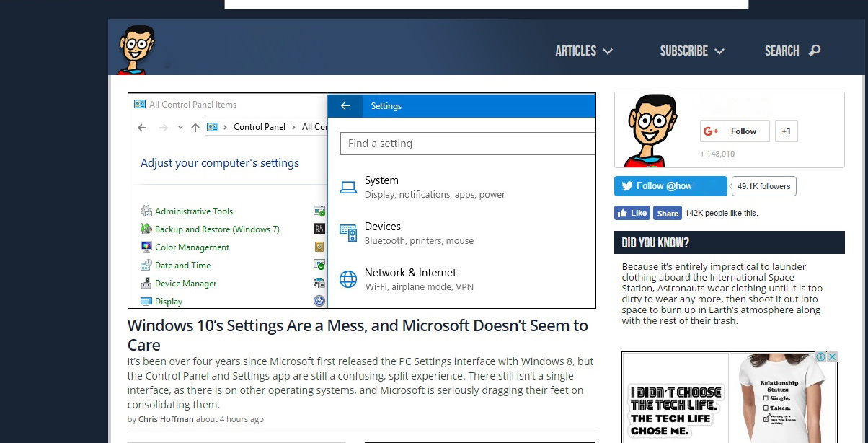Click the 'DID YOU KNOW?' heading
The image size is (868, 443).
point(655,242)
